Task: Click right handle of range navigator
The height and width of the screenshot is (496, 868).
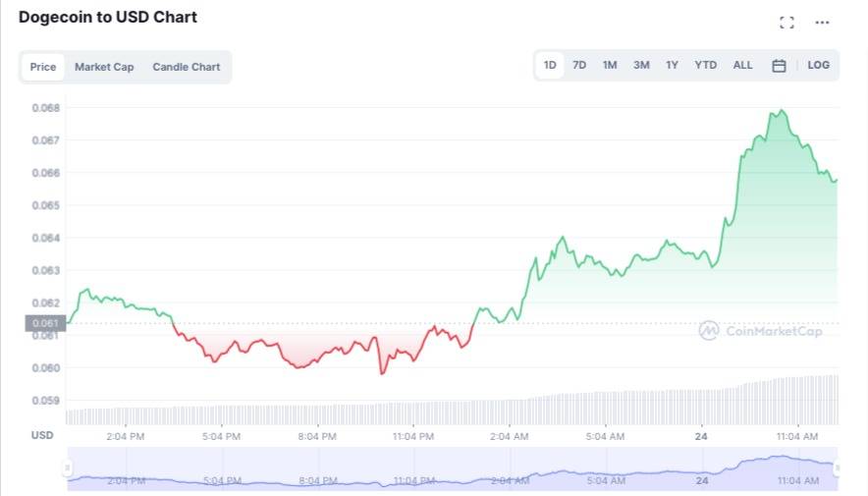Action: point(838,468)
